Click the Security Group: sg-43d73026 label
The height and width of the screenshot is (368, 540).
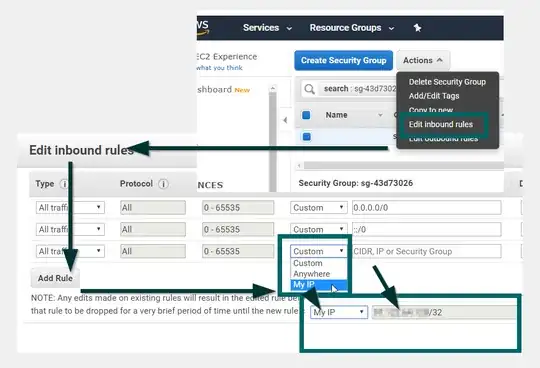[356, 183]
